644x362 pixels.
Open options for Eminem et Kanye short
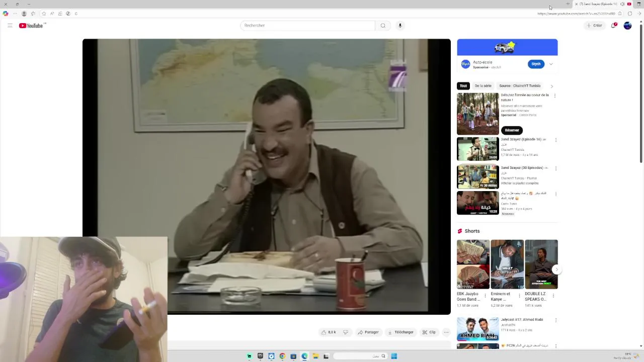(519, 296)
